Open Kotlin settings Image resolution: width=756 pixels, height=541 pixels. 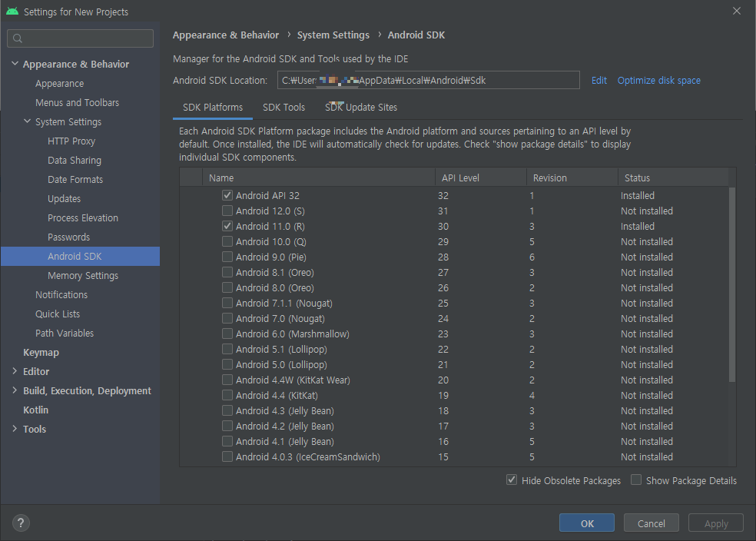coord(35,410)
